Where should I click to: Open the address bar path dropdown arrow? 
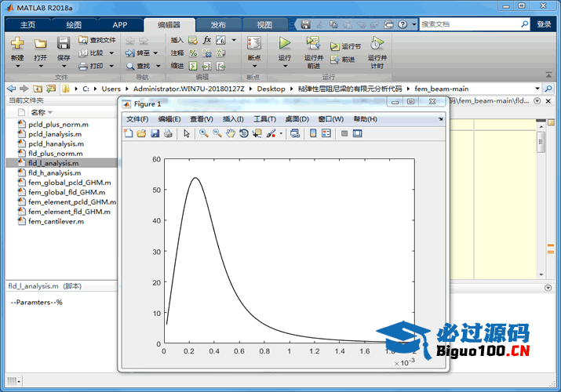[537, 89]
